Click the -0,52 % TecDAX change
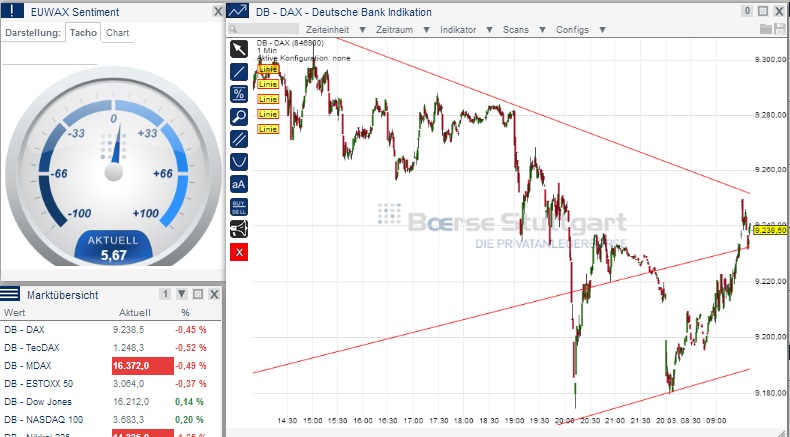 (190, 348)
